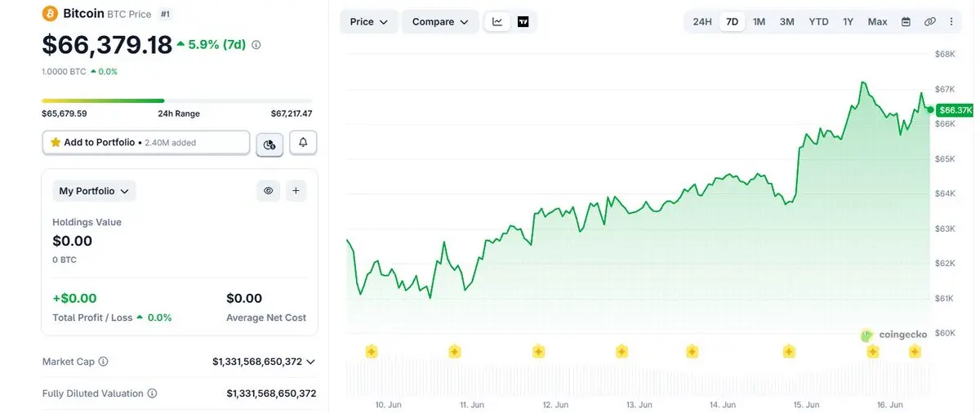The height and width of the screenshot is (413, 980).
Task: Expand Market Cap value chevron
Action: (310, 362)
